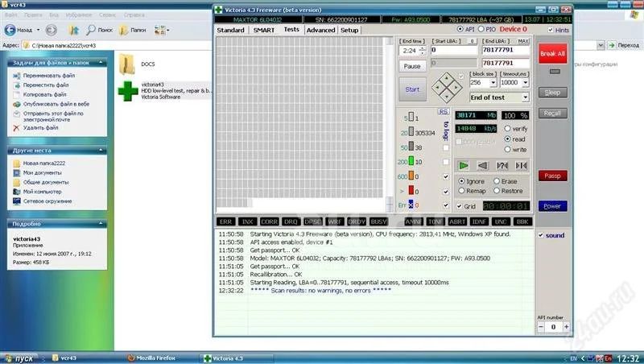This screenshot has height=364, width=644.
Task: Click the orange 600 ms block indicator
Action: (411, 176)
